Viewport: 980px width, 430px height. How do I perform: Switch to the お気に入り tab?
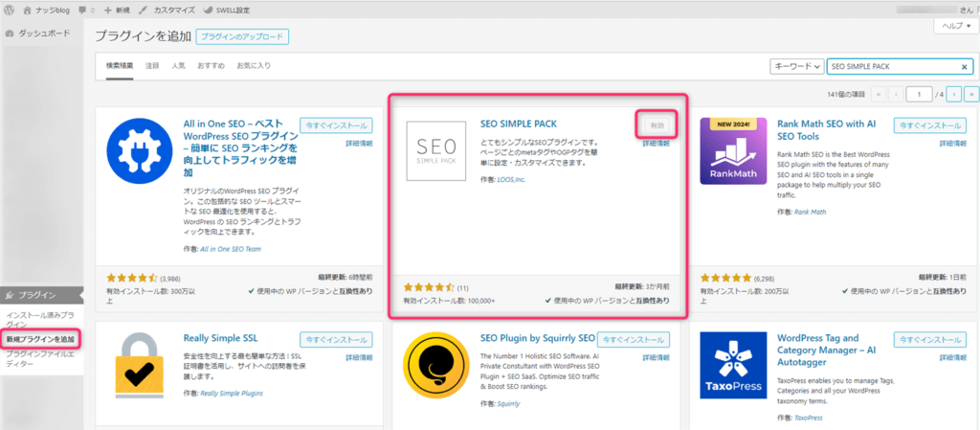tap(254, 66)
